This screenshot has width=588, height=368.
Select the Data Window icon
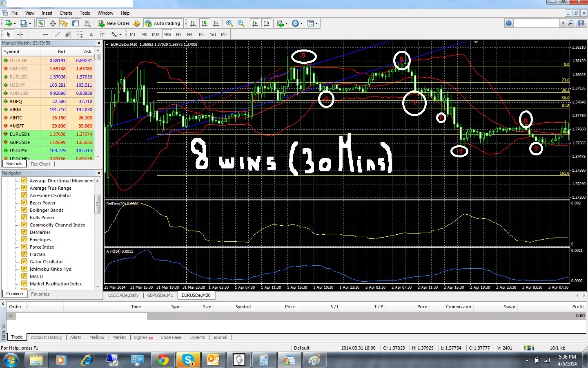pos(53,23)
